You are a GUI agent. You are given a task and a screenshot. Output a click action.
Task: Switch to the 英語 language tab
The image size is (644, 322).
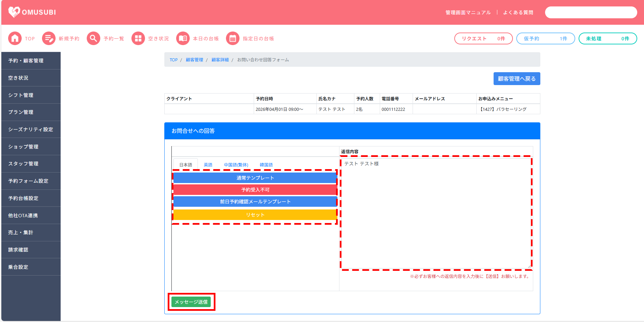[x=208, y=165]
